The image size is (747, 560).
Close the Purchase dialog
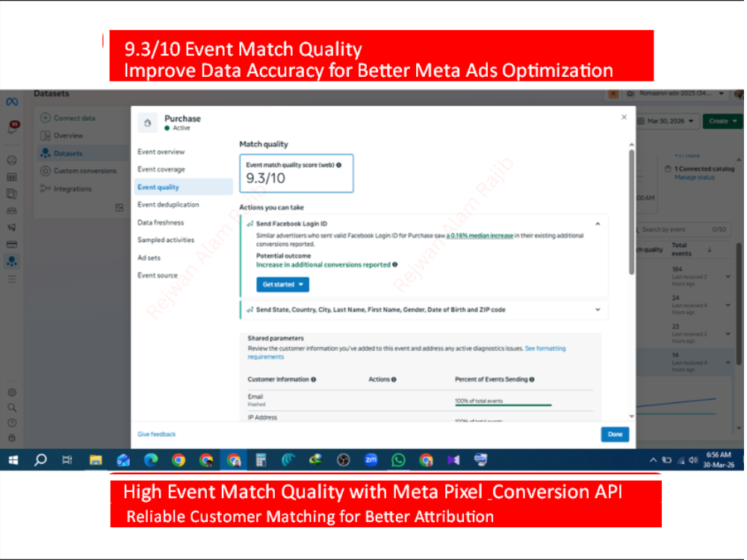624,117
